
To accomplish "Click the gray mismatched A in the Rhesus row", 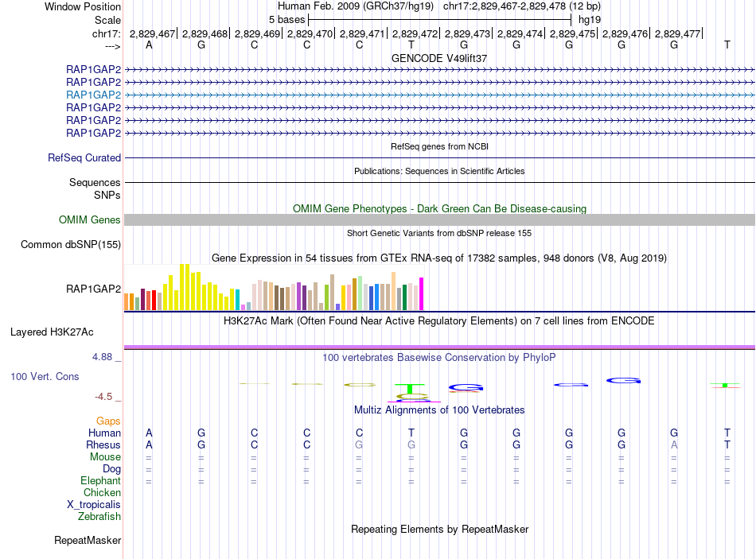I will pyautogui.click(x=674, y=444).
